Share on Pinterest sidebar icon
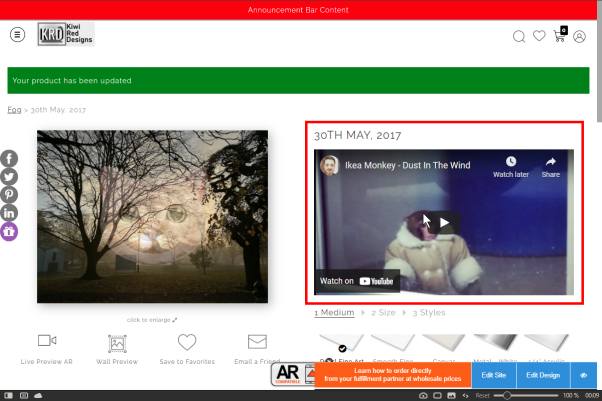This screenshot has width=602, height=401. coord(9,195)
